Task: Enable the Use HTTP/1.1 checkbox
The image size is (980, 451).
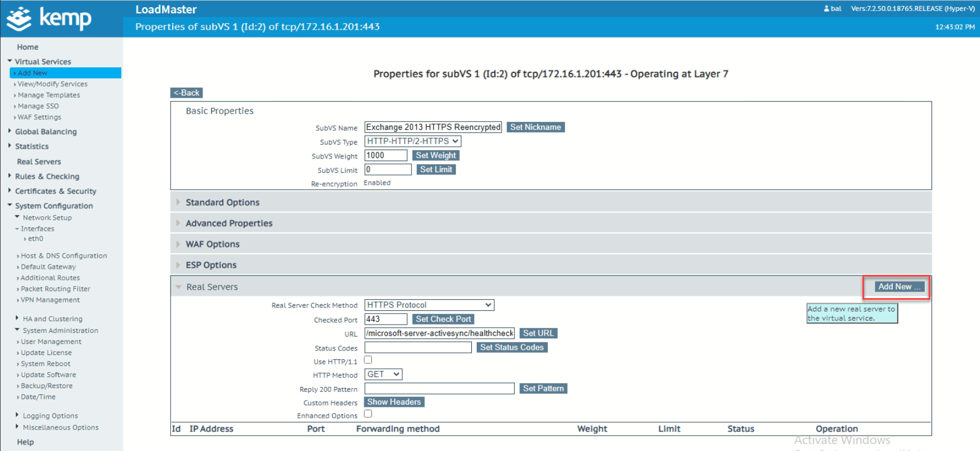Action: pyautogui.click(x=368, y=360)
